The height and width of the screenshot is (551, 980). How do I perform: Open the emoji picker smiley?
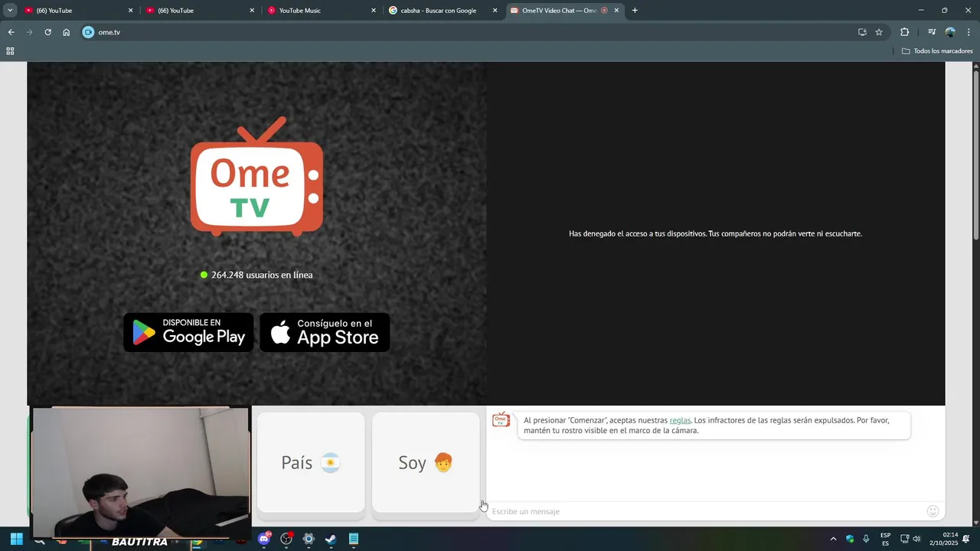pyautogui.click(x=933, y=511)
